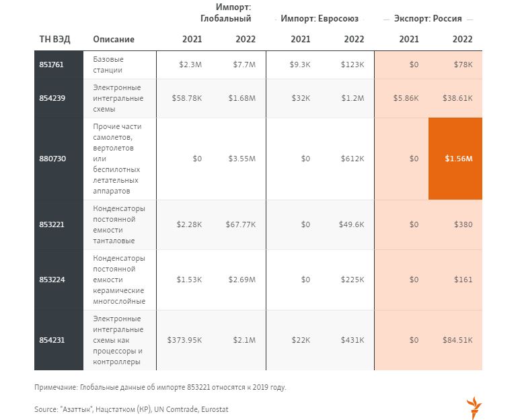The image size is (522, 420).
Task: Click code 853224 row label
Action: [52, 280]
